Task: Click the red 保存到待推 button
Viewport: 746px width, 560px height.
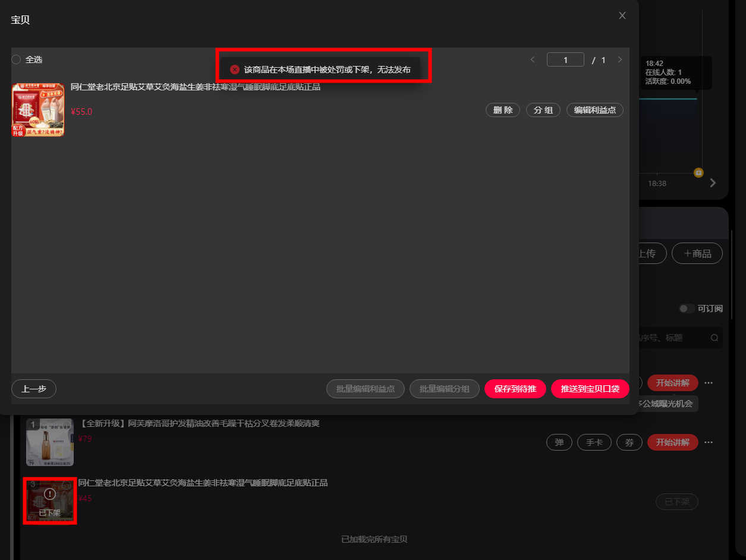Action: [515, 389]
